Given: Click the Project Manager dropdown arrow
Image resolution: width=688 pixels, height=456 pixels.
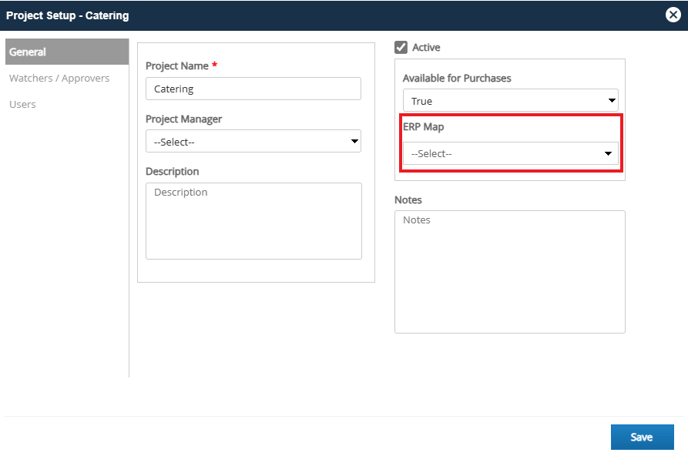Looking at the screenshot, I should pos(354,141).
